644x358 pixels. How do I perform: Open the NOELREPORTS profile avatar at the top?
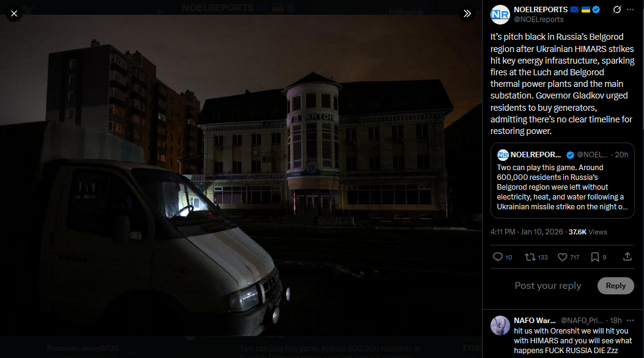[500, 15]
